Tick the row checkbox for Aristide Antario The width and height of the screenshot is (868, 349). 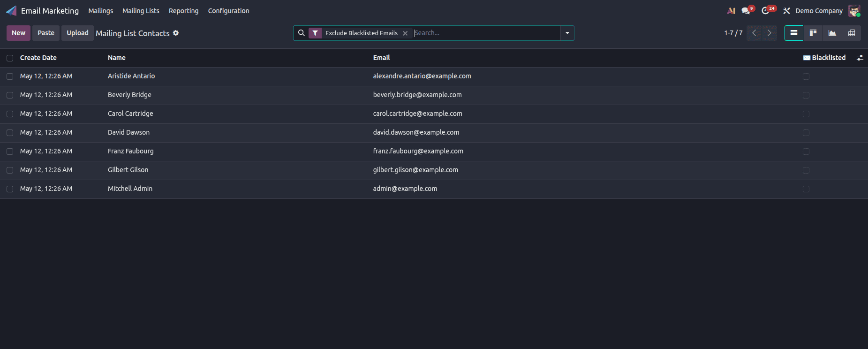tap(10, 76)
